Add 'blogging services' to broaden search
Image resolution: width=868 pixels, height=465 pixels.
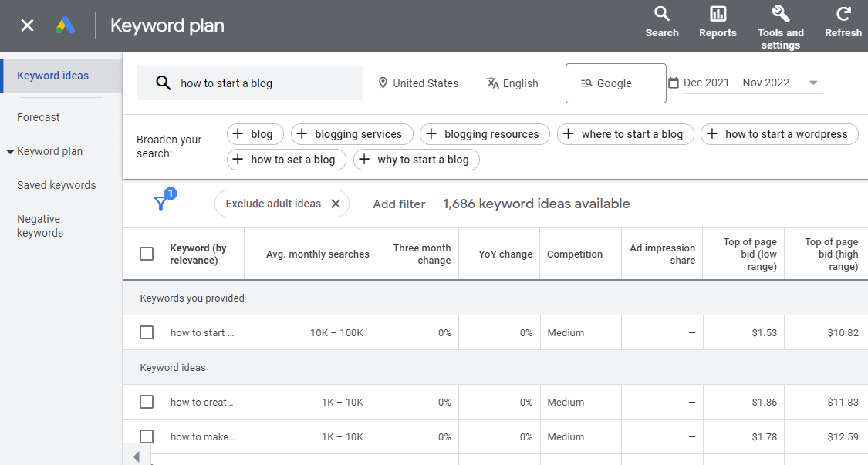351,134
